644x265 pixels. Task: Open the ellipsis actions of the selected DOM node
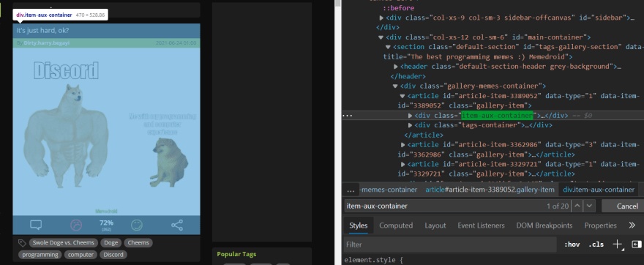pos(348,116)
